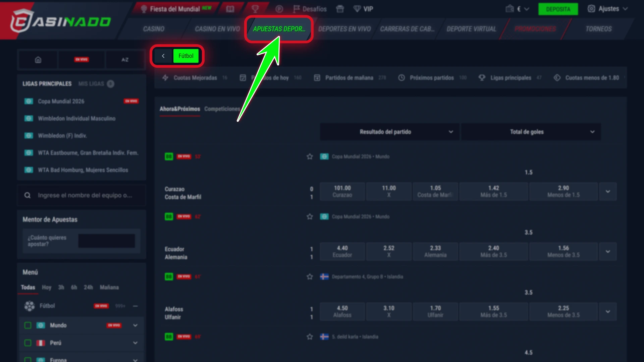Select the 24h time filter
This screenshot has height=362, width=644.
pos(88,287)
